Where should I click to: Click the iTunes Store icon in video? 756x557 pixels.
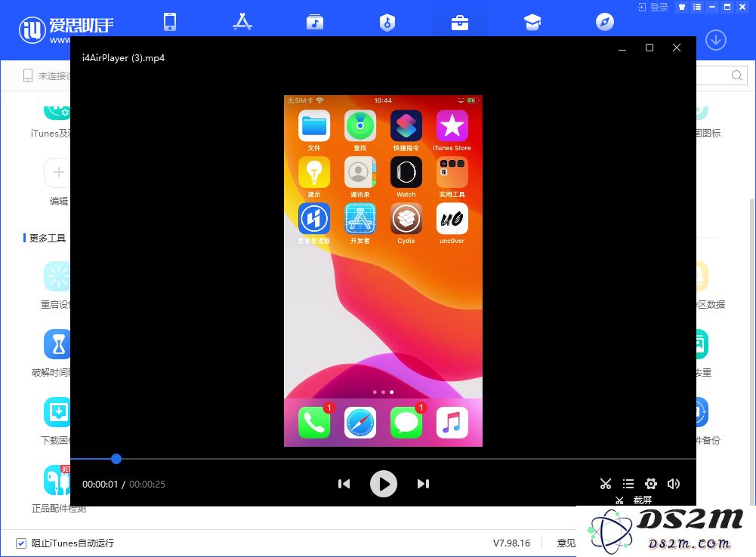[x=452, y=126]
